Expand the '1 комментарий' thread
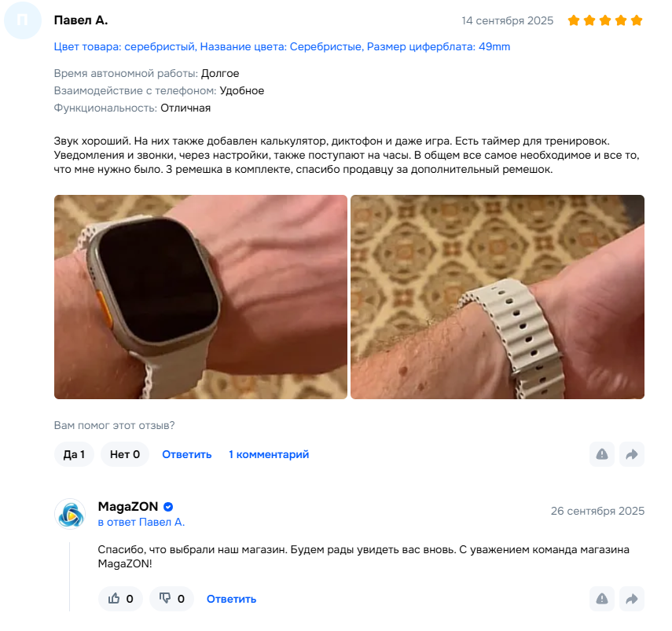The height and width of the screenshot is (631, 672). [269, 454]
